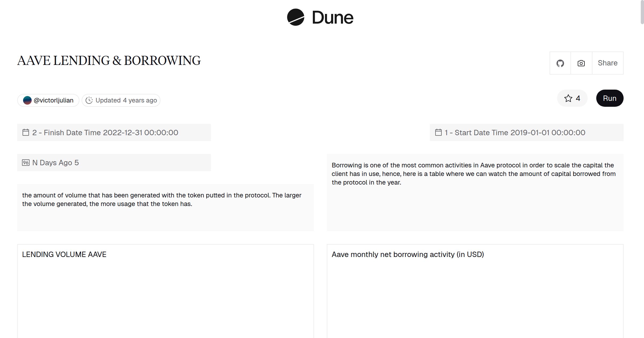Open the Finish Date Time parameter picker
Image resolution: width=644 pixels, height=338 pixels.
point(113,132)
